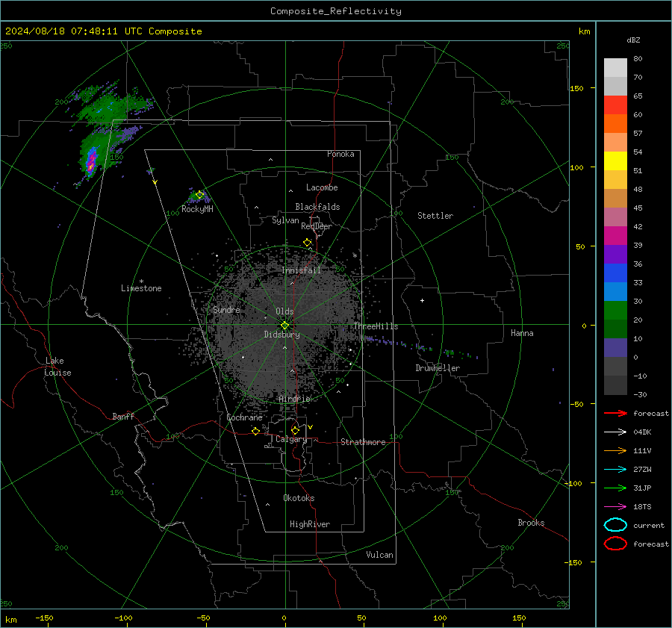Click the cyan current ellipse icon
Image resolution: width=672 pixels, height=628 pixels.
pos(615,525)
